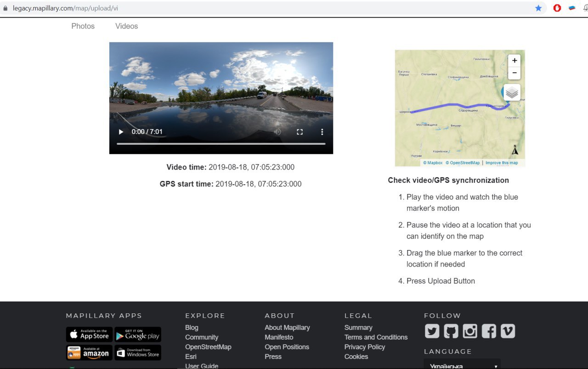Open the Mapbox attribution link
Screen dimensions: 588x369
pos(433,163)
